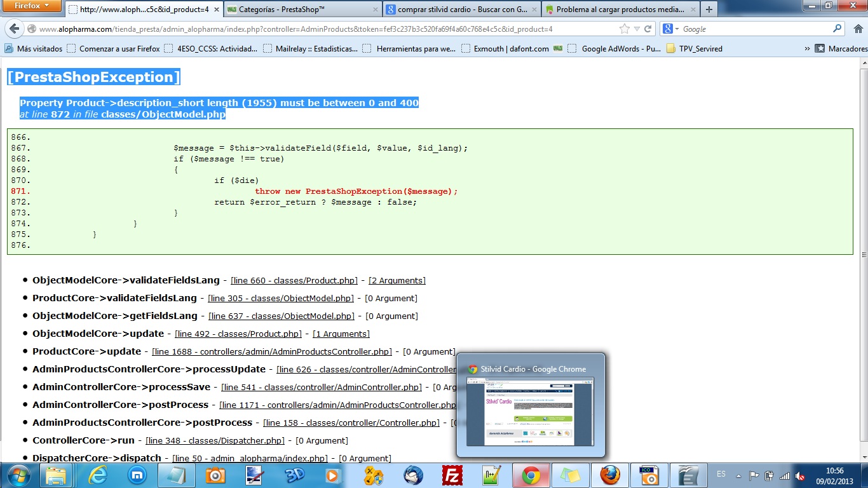Screen dimensions: 868x488
Task: Open the orange camera taskbar icon
Action: click(215, 475)
